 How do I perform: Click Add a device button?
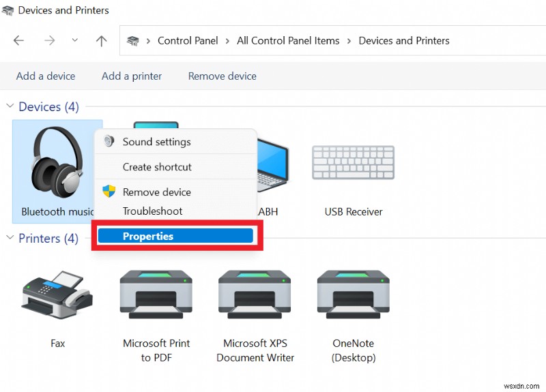pos(46,76)
